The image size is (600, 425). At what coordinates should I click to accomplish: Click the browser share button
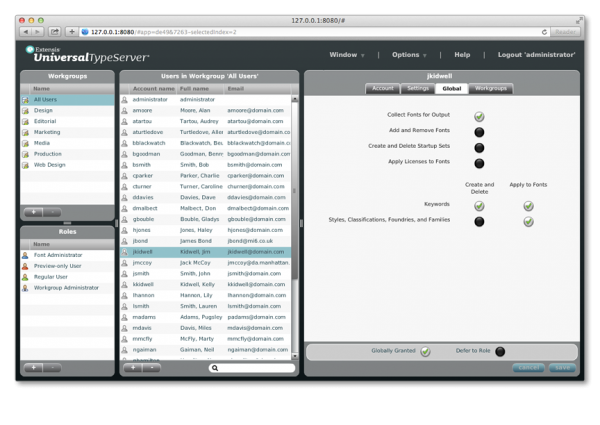point(55,32)
